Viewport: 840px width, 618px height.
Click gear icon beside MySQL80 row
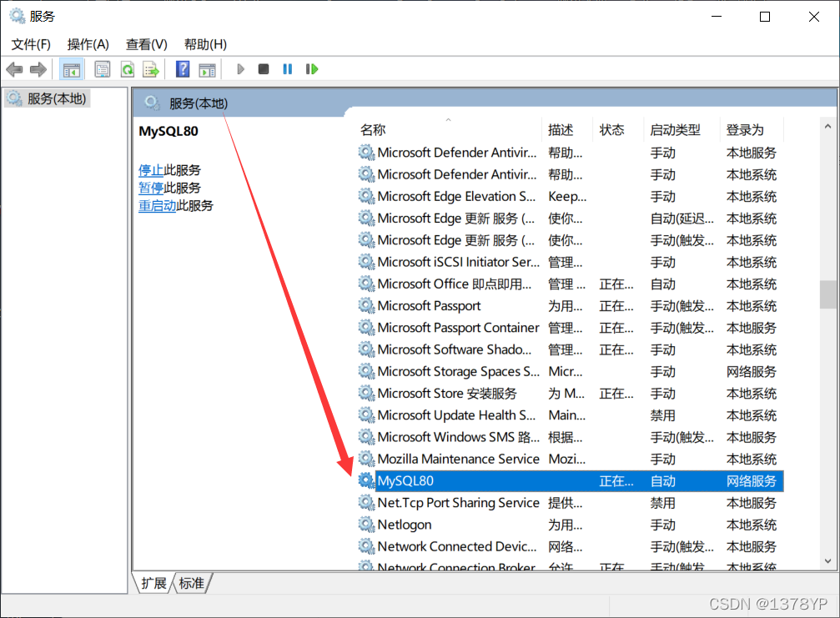[366, 481]
